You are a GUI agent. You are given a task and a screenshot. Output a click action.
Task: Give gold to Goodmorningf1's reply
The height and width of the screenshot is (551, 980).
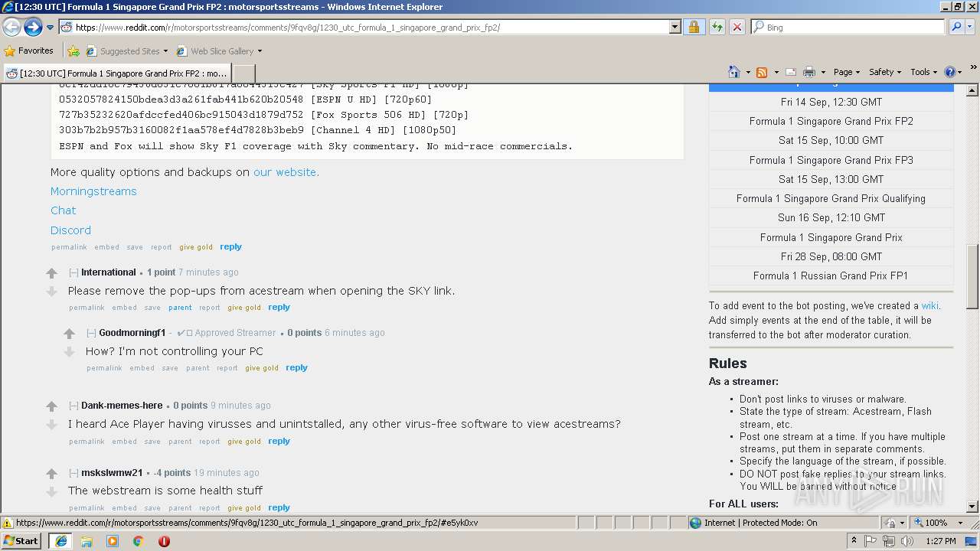coord(262,368)
